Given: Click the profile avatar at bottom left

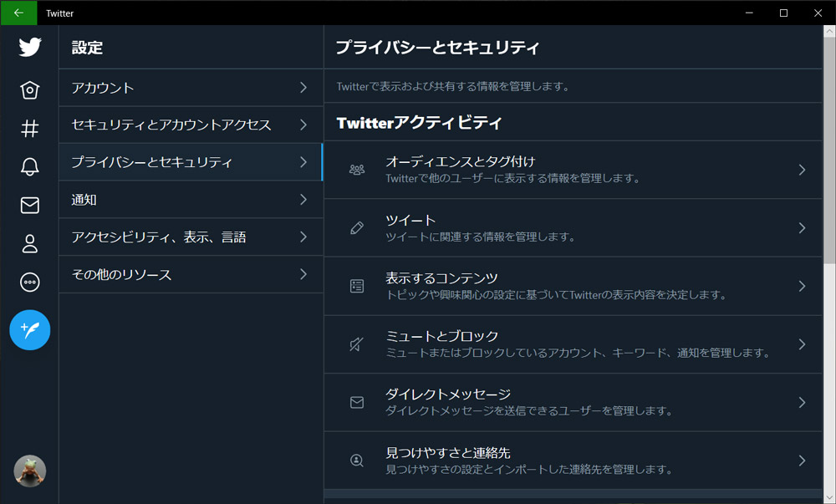Looking at the screenshot, I should click(29, 471).
